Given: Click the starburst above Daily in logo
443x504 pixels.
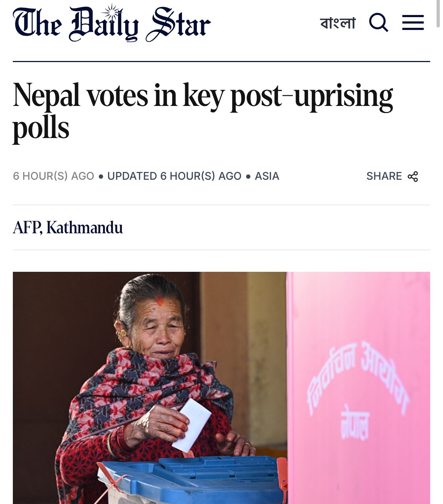Looking at the screenshot, I should (x=112, y=11).
